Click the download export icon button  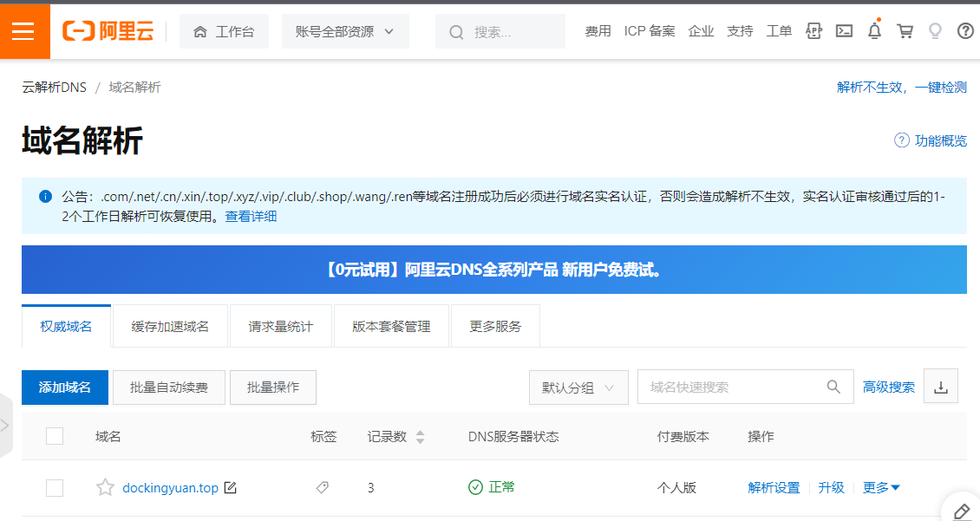[941, 387]
